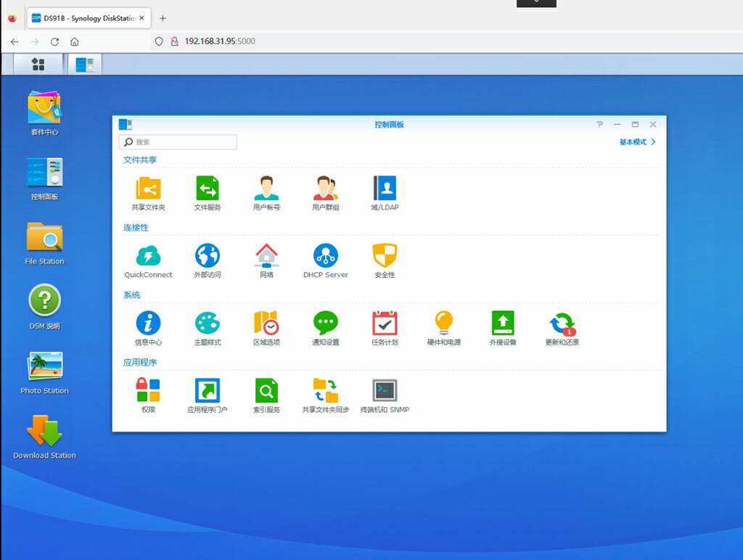The height and width of the screenshot is (560, 743).
Task: Open 更新和还原 update and restore icon
Action: [x=562, y=324]
